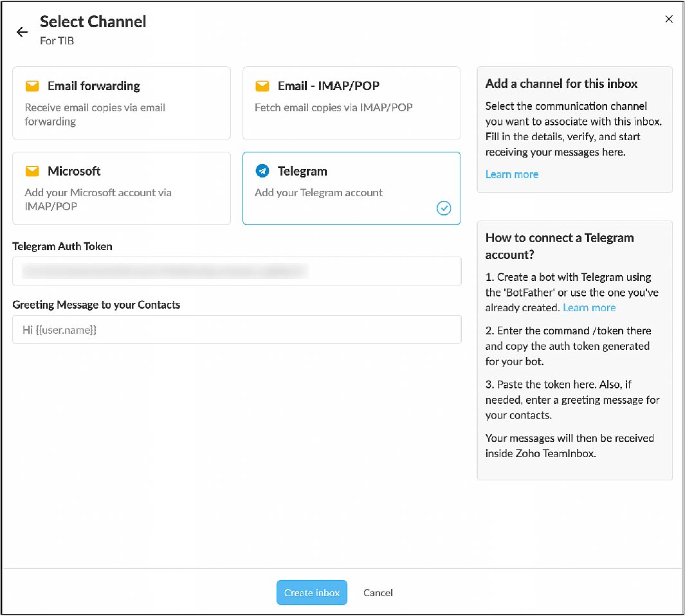Choose the Email - IMAP/POP channel card
This screenshot has height=616, width=685.
(351, 103)
